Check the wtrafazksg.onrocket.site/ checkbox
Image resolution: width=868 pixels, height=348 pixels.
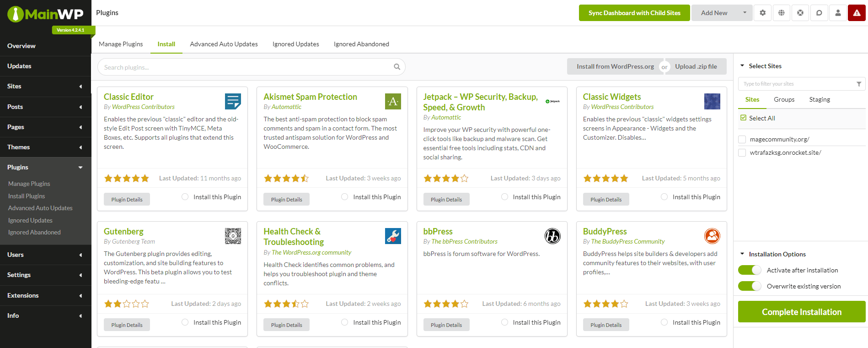pyautogui.click(x=742, y=152)
